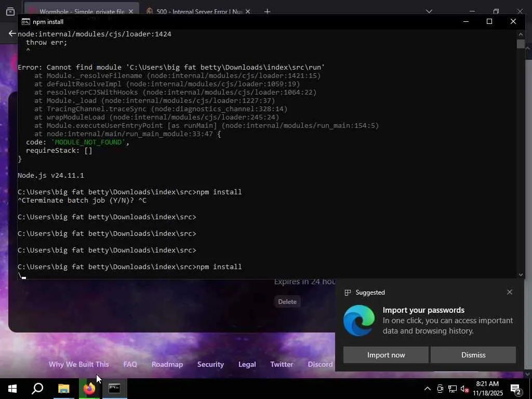This screenshot has height=399, width=532.
Task: Click the Meet Now tray icon
Action: pyautogui.click(x=440, y=389)
